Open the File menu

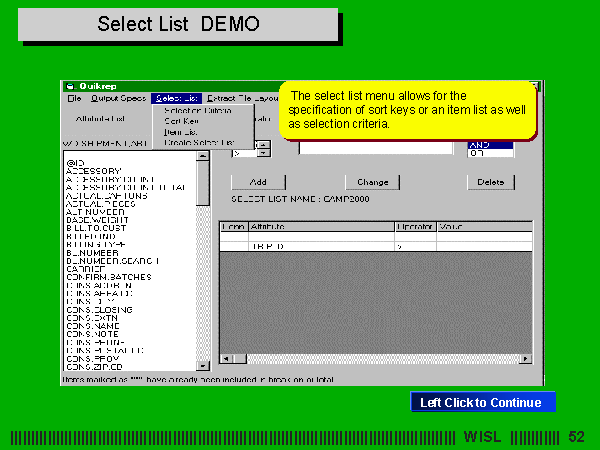74,98
